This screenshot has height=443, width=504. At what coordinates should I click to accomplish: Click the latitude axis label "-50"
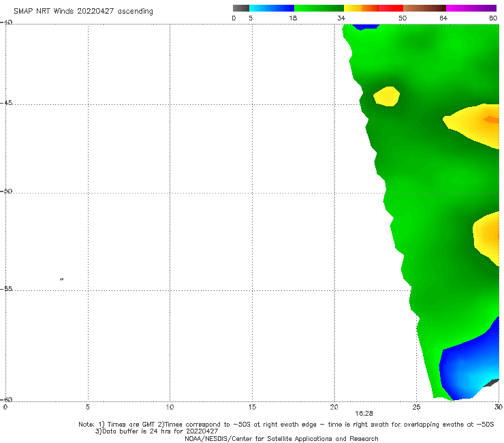(x=6, y=191)
